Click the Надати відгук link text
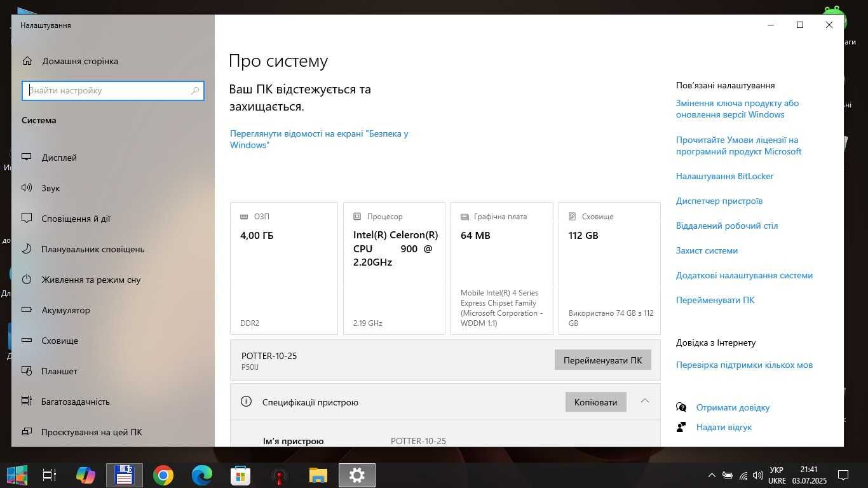 pos(724,427)
